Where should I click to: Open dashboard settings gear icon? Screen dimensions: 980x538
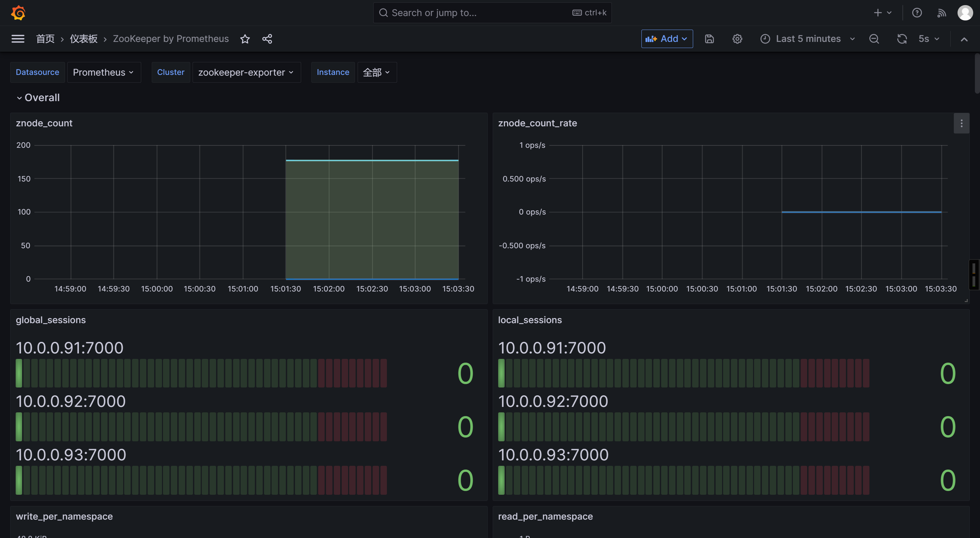point(737,39)
